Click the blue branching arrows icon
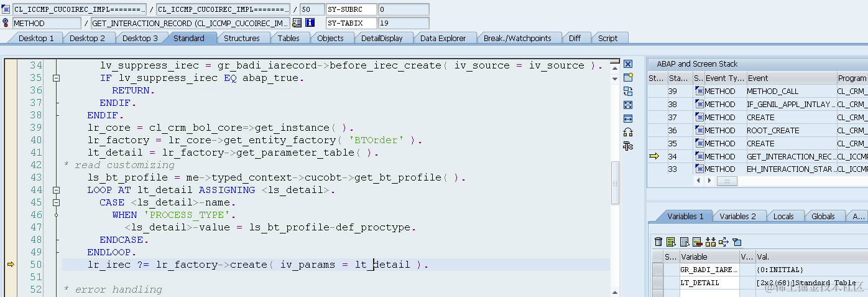This screenshot has width=868, height=297. pyautogui.click(x=724, y=242)
